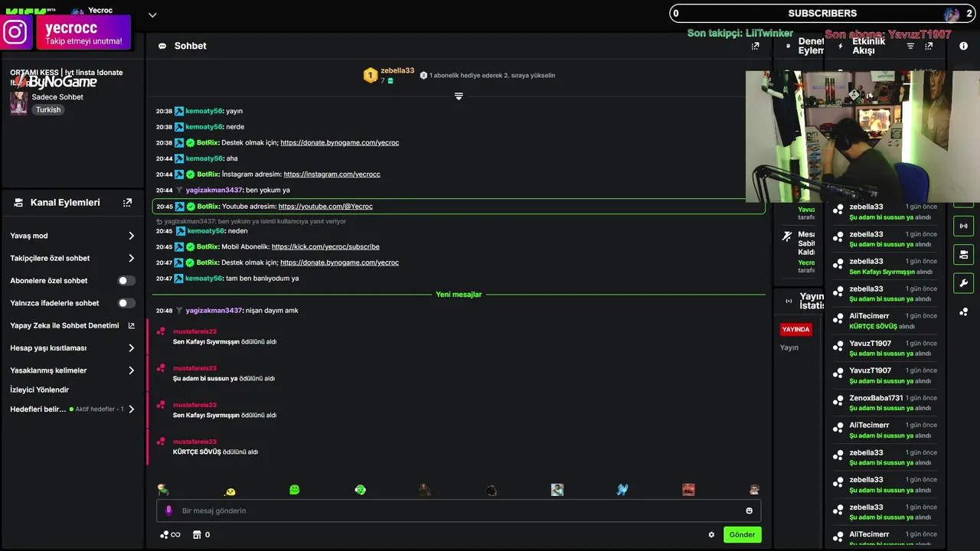Click ZenoxBaba1731 in the activity feed
Screen dimensions: 980x551
point(876,398)
